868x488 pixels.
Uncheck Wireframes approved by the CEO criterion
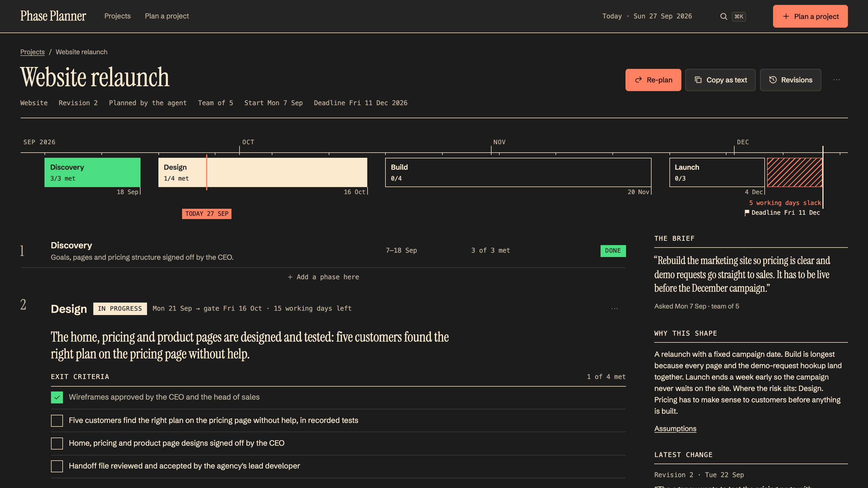pyautogui.click(x=57, y=397)
